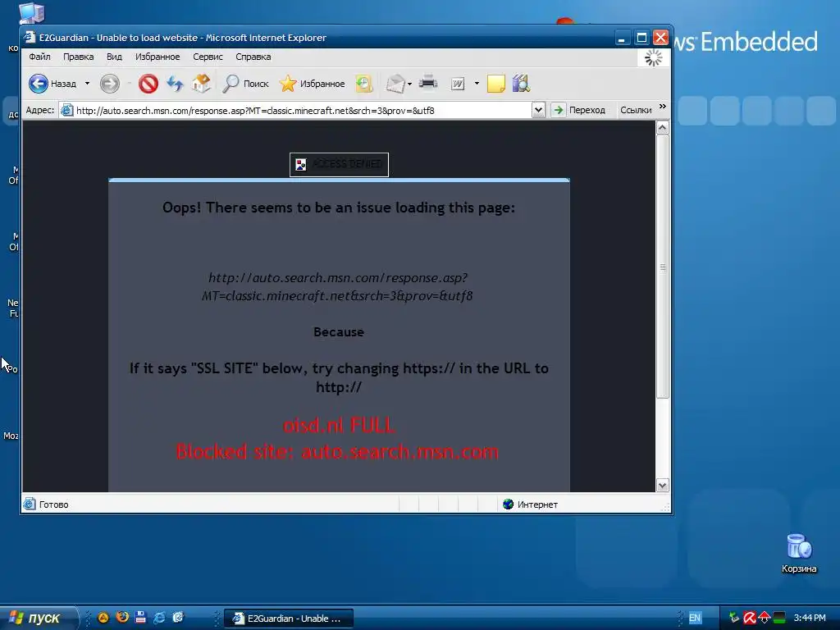The height and width of the screenshot is (630, 840).
Task: Click the vertical scrollbar thumb
Action: [663, 267]
